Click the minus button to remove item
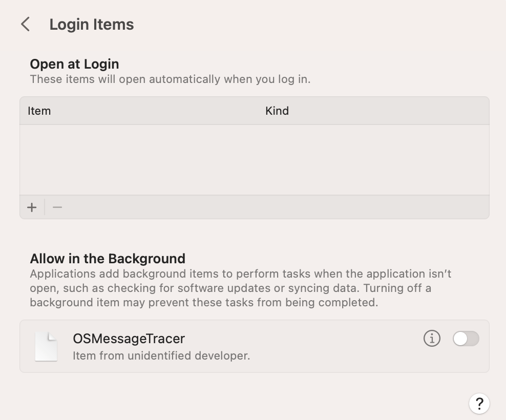The width and height of the screenshot is (506, 420). click(57, 207)
